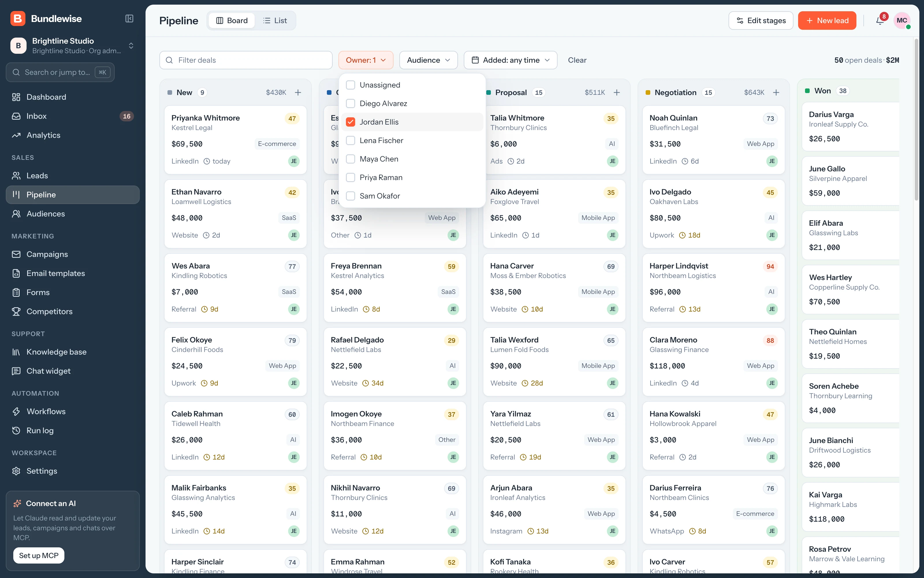Open the Inbox icon
The image size is (924, 578).
pos(16,116)
